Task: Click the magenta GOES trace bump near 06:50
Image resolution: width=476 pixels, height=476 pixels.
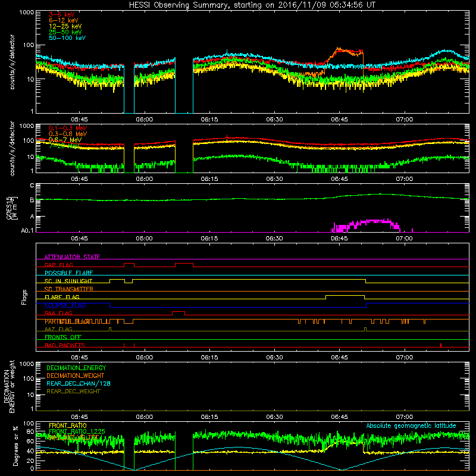Action: [x=366, y=225]
